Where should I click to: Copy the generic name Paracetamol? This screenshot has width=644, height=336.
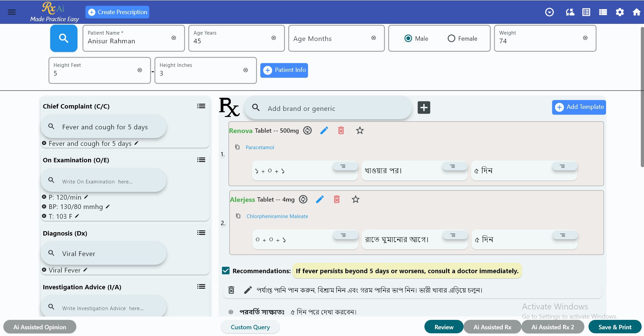pos(238,147)
